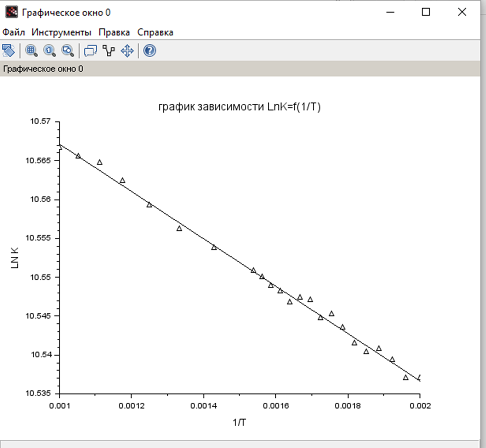Open the Справка menu
This screenshot has height=448, width=486.
pos(155,32)
